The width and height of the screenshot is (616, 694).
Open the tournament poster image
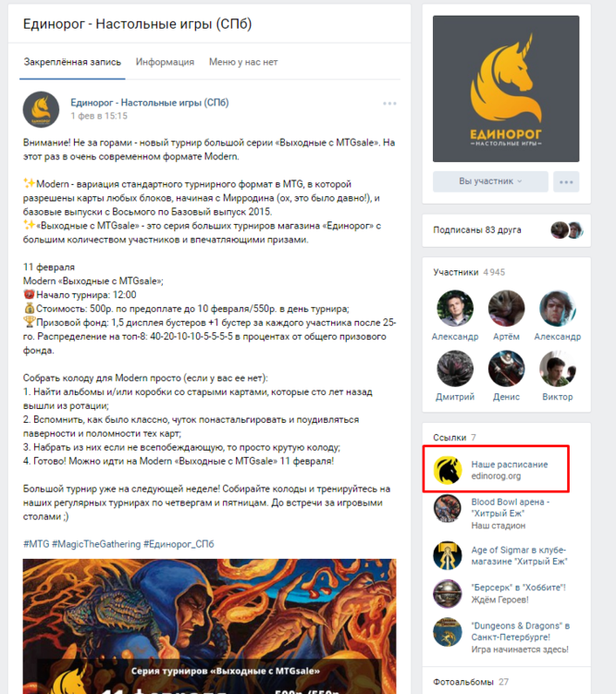point(209,626)
